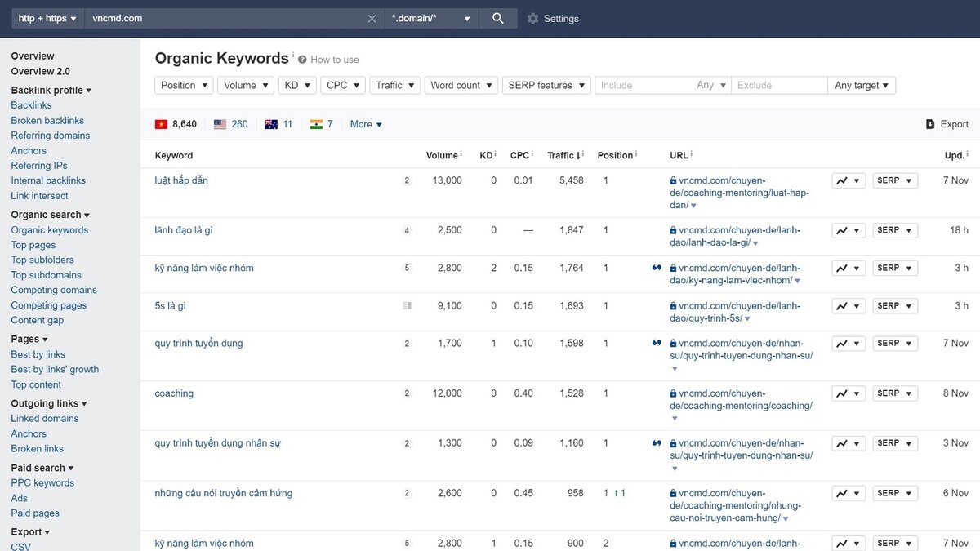The height and width of the screenshot is (551, 980).
Task: Open the Any target dropdown
Action: pos(862,85)
